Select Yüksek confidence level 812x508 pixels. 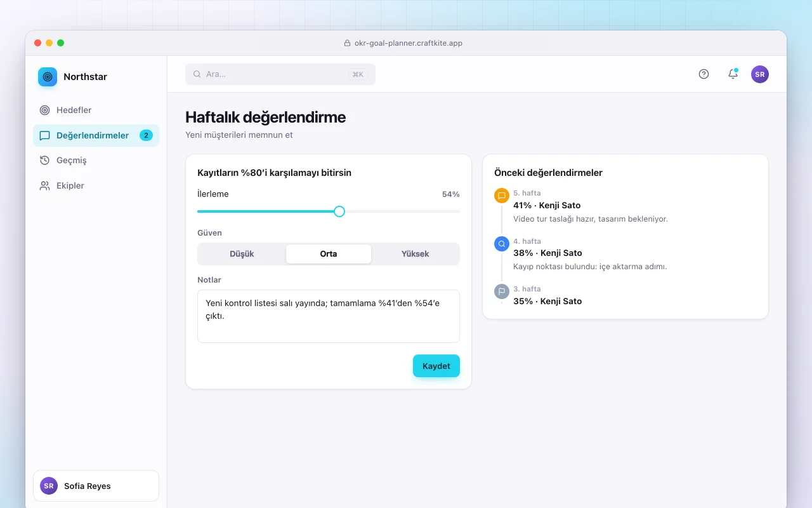point(415,254)
